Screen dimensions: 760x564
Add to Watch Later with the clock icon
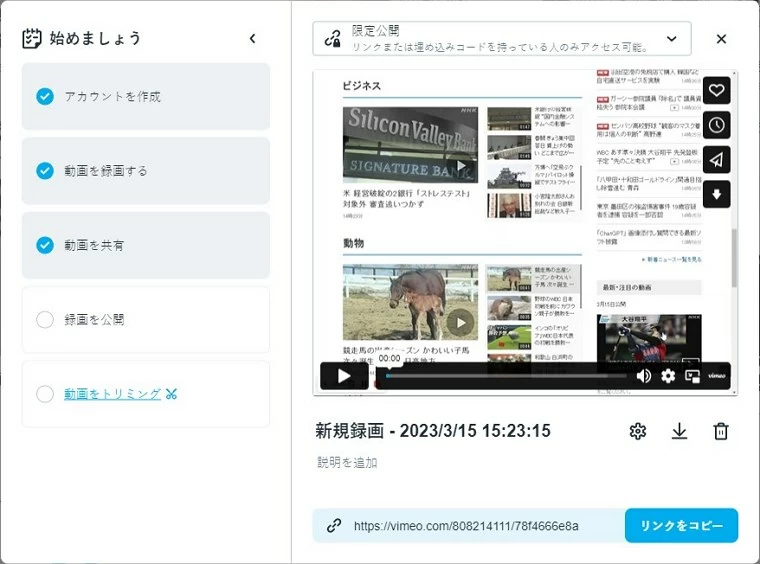pyautogui.click(x=716, y=125)
